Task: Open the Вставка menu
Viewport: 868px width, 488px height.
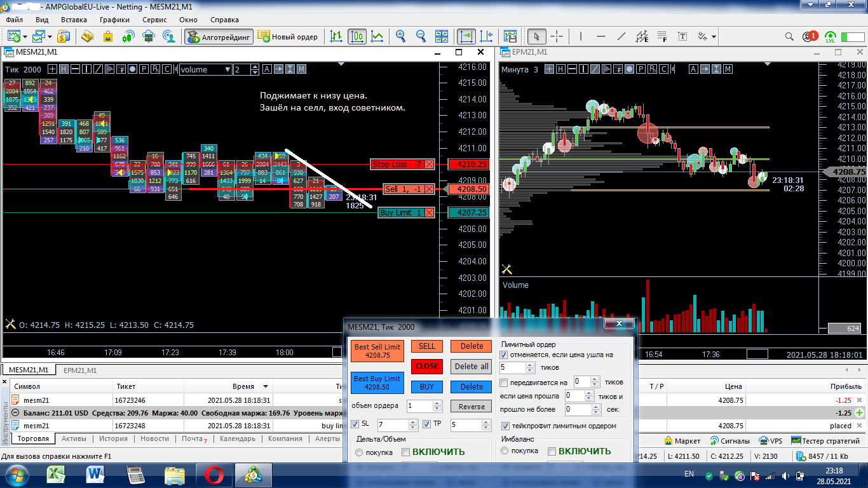Action: click(x=74, y=20)
